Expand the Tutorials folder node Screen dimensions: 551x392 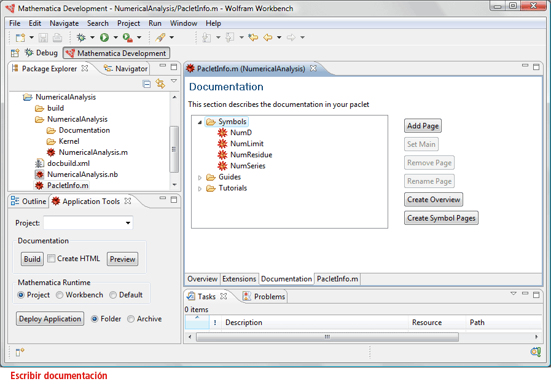tap(200, 189)
